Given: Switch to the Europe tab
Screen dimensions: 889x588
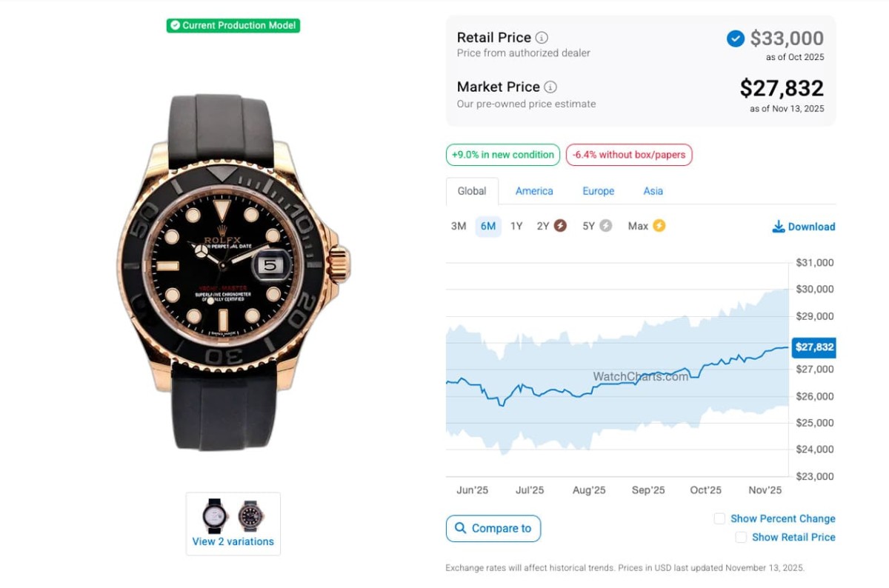Looking at the screenshot, I should [598, 191].
